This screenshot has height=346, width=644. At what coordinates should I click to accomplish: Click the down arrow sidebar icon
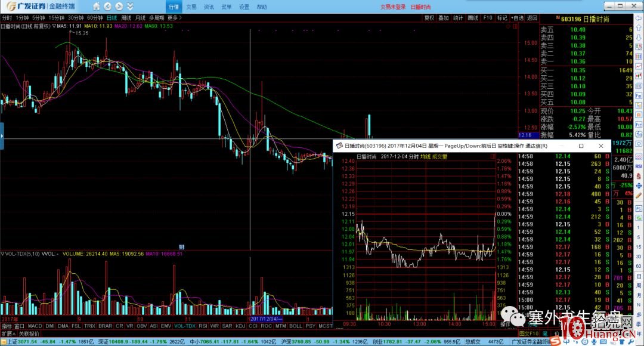click(639, 38)
